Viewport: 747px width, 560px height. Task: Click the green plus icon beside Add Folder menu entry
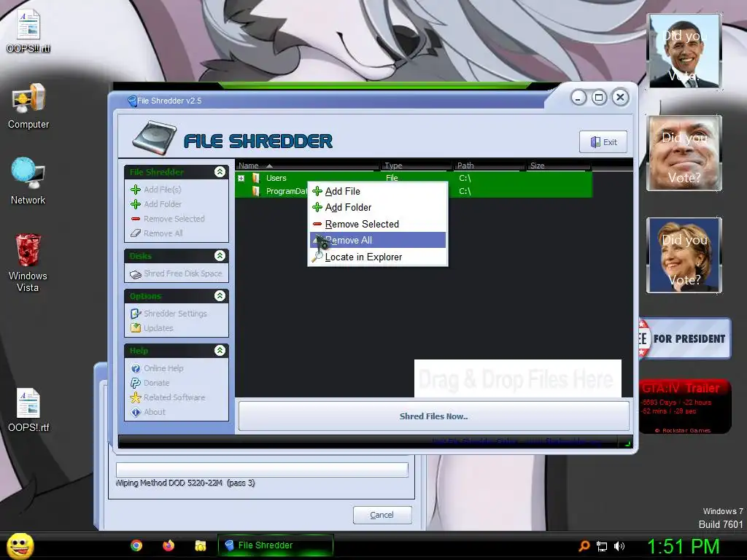coord(317,207)
